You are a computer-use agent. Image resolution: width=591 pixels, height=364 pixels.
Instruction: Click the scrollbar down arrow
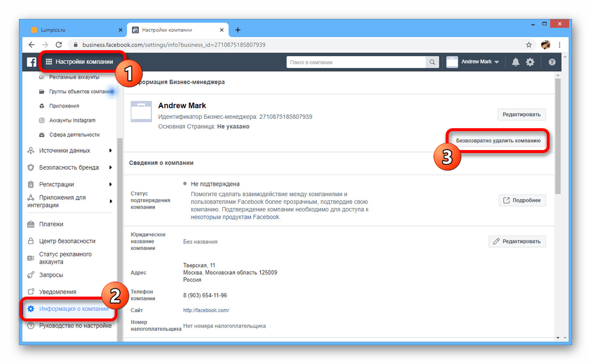click(x=558, y=337)
